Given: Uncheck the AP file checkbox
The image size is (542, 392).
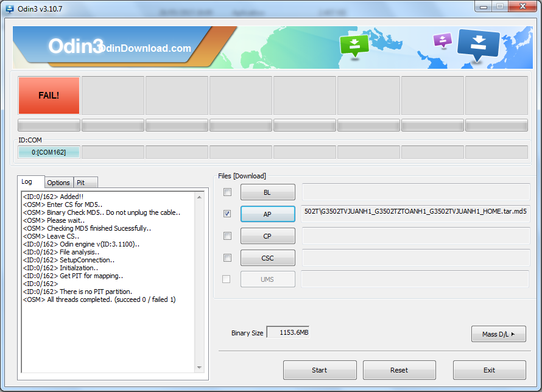Looking at the screenshot, I should [x=227, y=214].
